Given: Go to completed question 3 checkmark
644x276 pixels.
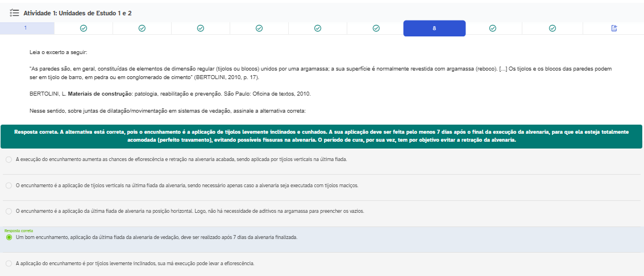Looking at the screenshot, I should [x=142, y=28].
